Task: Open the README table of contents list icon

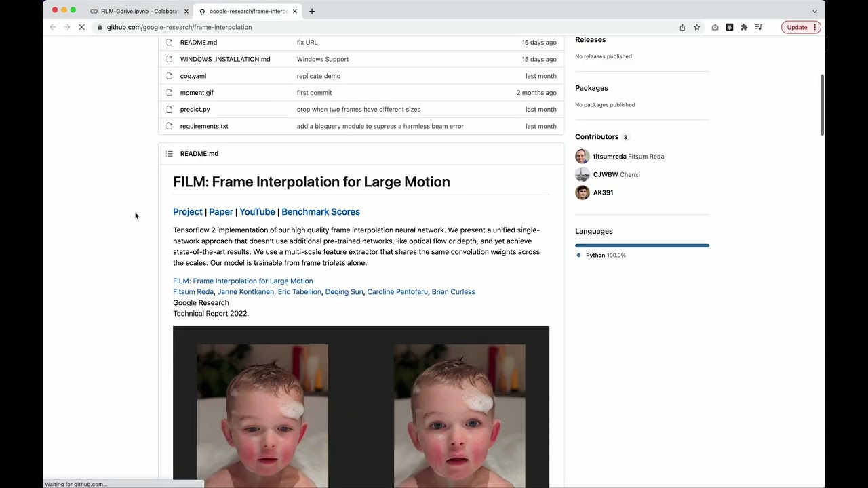Action: pos(170,154)
